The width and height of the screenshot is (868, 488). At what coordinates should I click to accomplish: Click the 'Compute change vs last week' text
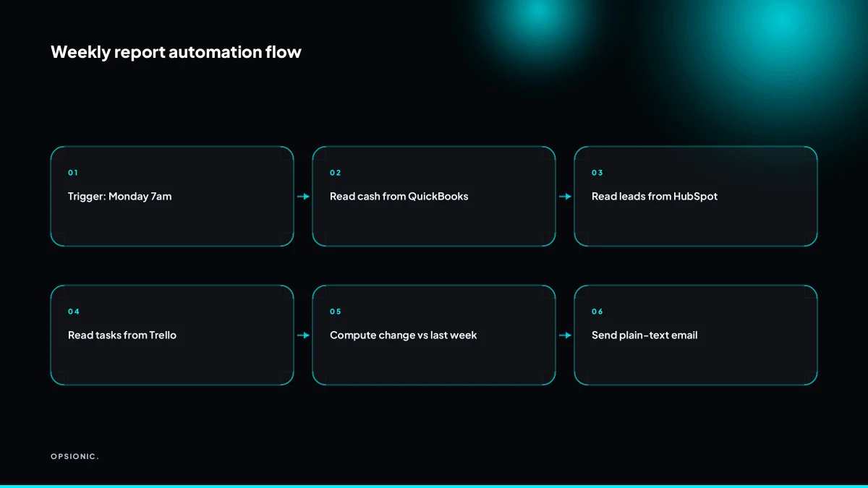[404, 335]
